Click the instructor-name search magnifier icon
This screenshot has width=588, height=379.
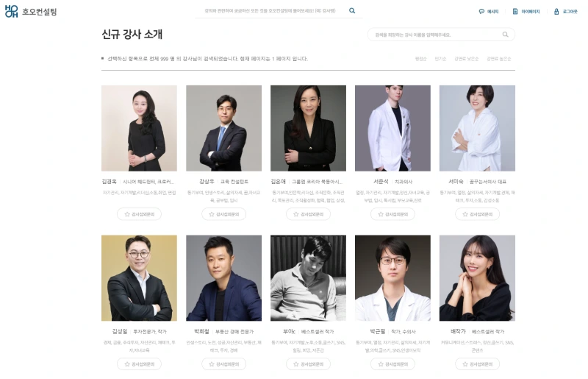tap(506, 35)
